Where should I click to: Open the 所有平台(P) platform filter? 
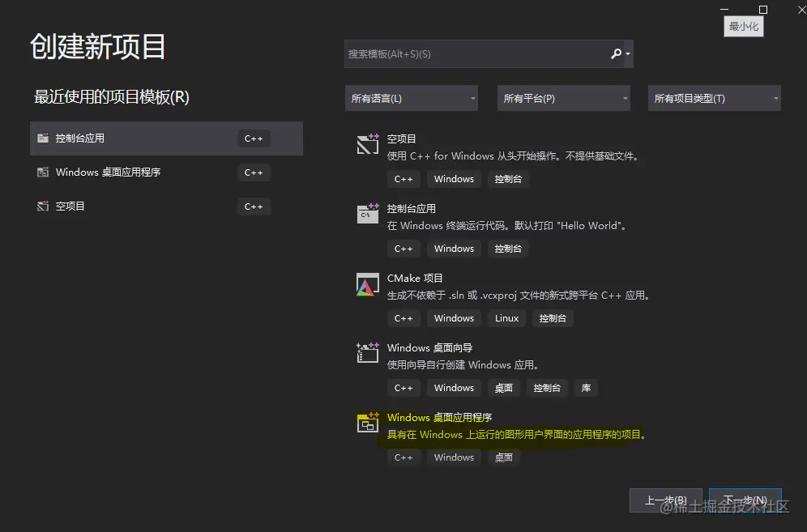click(564, 98)
